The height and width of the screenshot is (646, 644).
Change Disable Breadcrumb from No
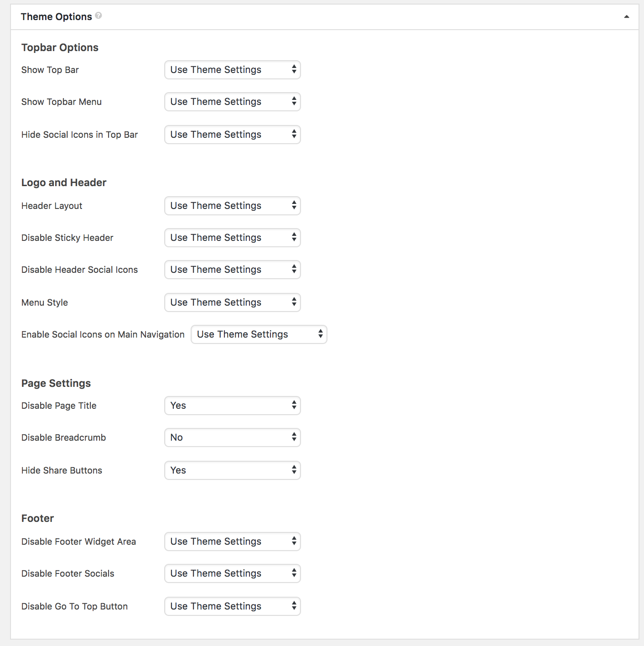coord(233,438)
